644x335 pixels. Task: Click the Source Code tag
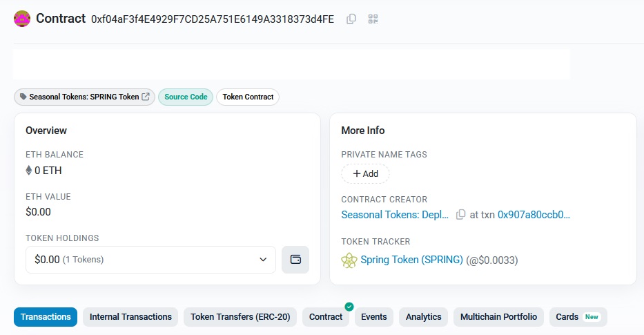pos(186,97)
